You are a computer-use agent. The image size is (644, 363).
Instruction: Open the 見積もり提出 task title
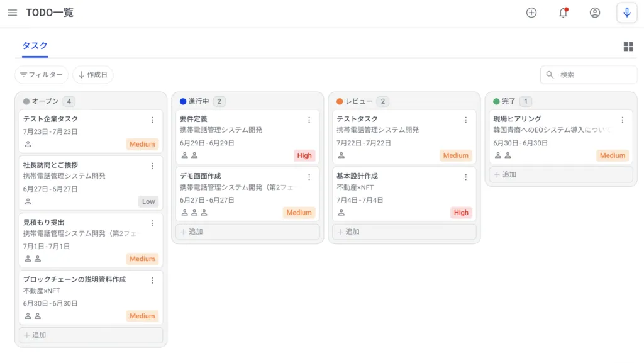coord(43,222)
